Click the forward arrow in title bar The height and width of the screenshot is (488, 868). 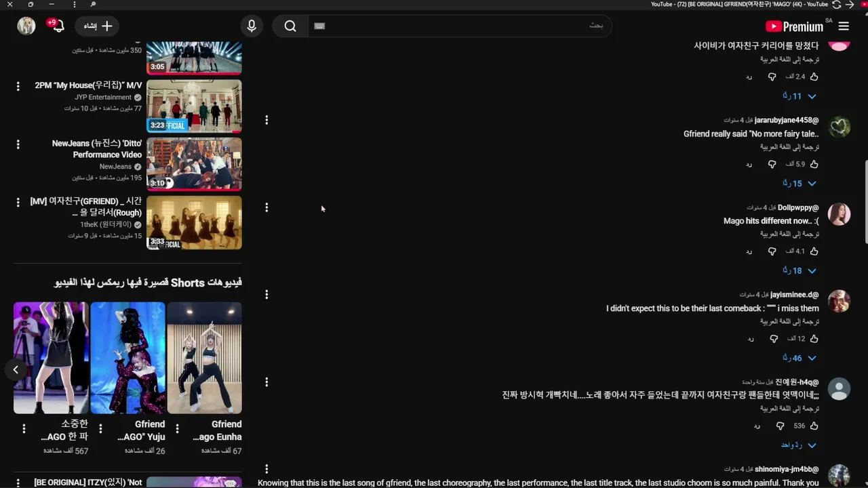point(850,5)
